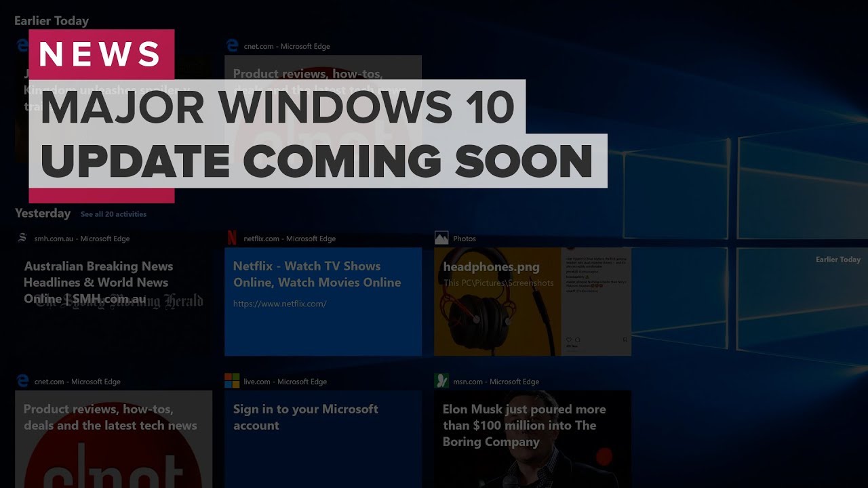Click the Netflix icon beside netflix.com

coord(232,238)
